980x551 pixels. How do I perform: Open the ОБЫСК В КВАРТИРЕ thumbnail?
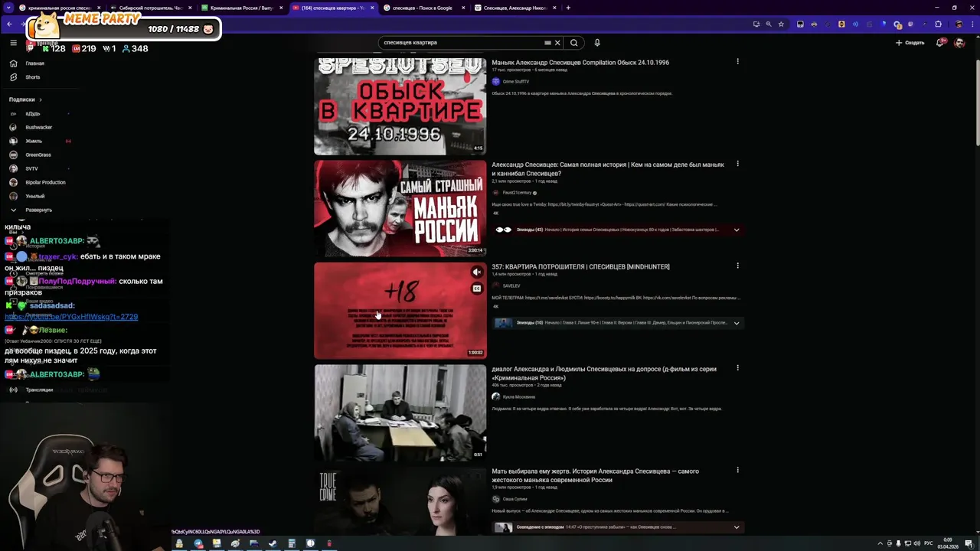tap(400, 106)
